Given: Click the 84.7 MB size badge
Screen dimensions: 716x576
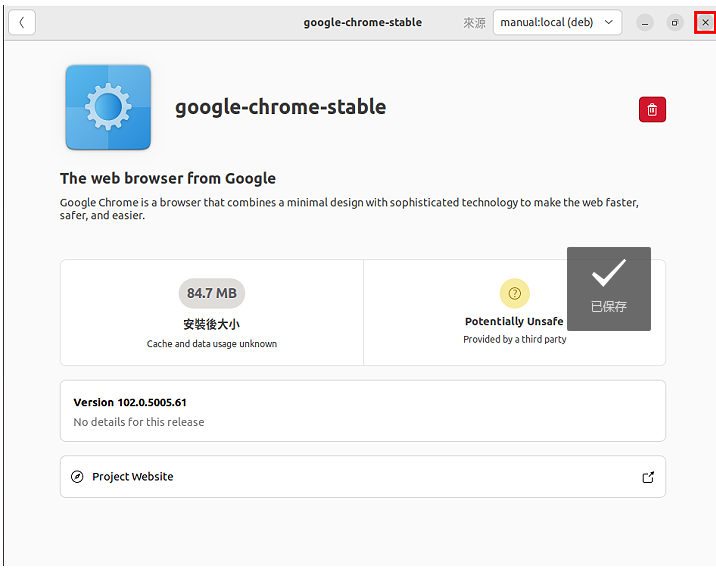Looking at the screenshot, I should click(212, 293).
